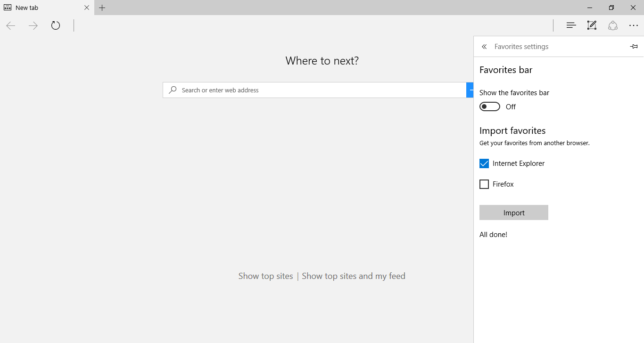
Task: Click the forward navigation arrow
Action: point(33,26)
